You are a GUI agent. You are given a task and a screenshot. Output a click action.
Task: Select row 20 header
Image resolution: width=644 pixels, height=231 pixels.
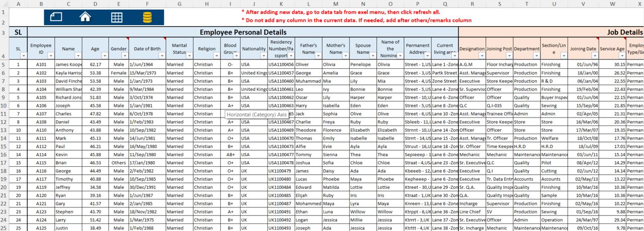[5, 187]
